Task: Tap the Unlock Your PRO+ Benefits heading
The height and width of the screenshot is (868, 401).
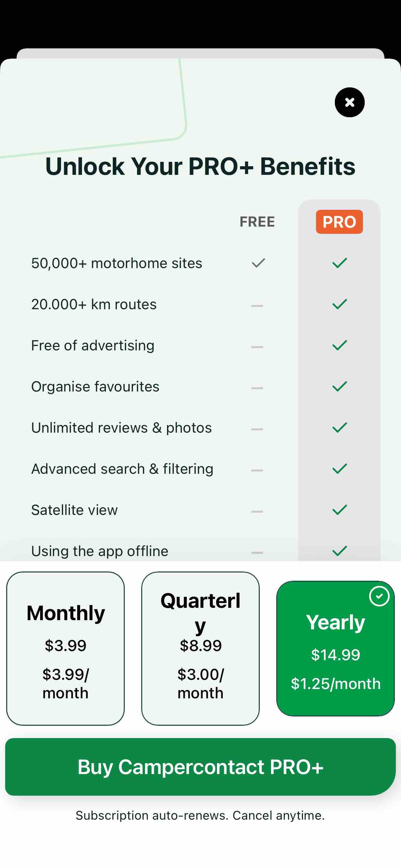Action: point(200,167)
